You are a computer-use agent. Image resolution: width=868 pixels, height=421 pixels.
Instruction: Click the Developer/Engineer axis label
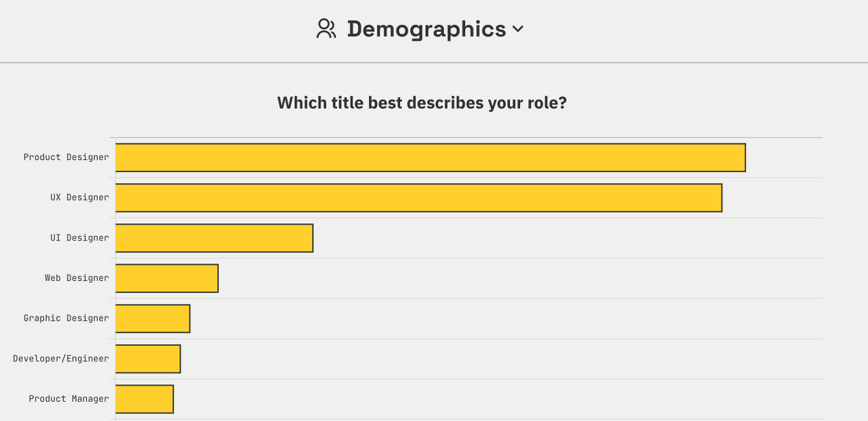[60, 359]
